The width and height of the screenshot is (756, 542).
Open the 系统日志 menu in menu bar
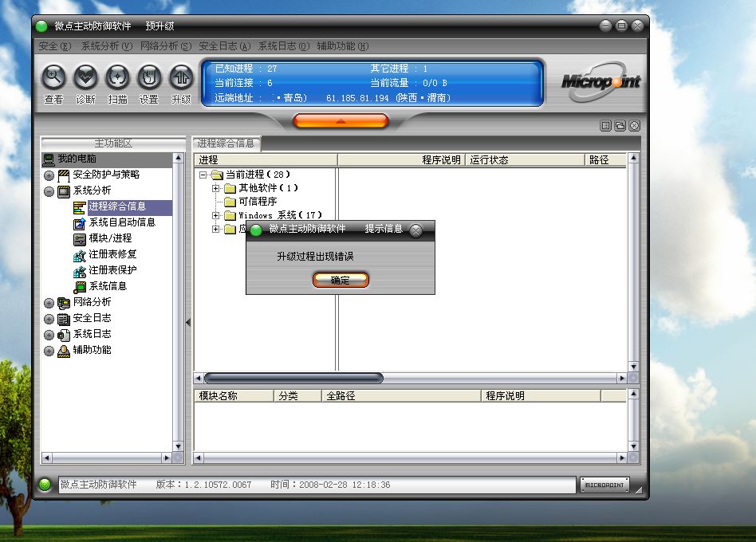(x=284, y=46)
